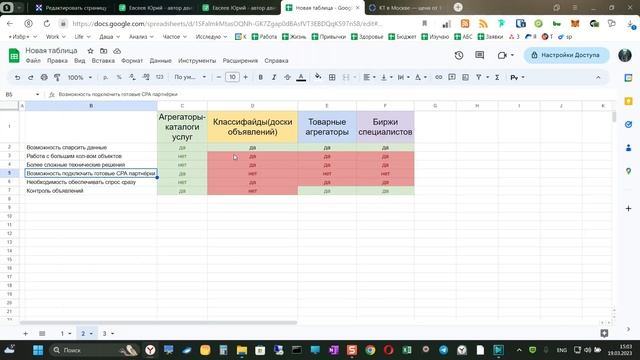Open the name box B5 dropdown
Viewport: 640px width, 360px height.
tap(38, 94)
